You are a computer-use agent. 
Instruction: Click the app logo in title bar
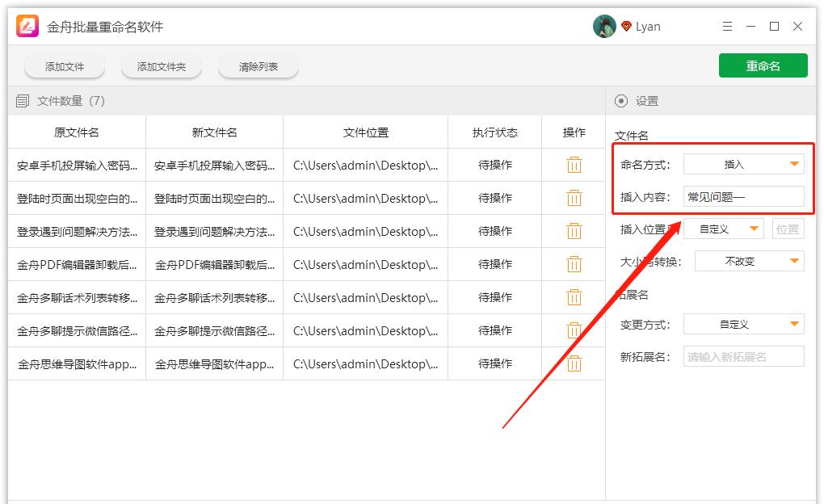point(28,27)
